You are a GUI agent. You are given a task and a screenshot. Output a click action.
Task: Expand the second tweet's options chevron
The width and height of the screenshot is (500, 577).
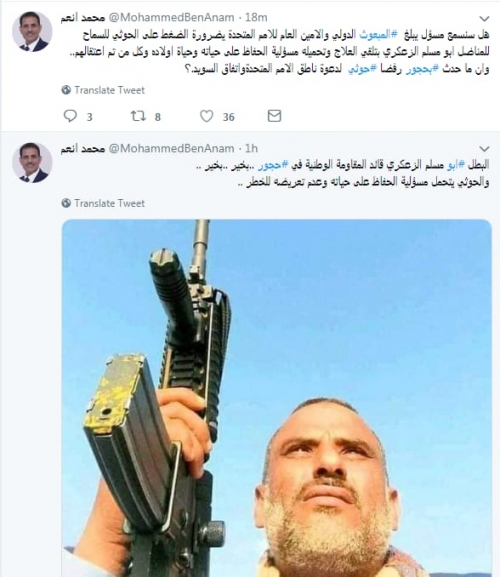pos(484,149)
